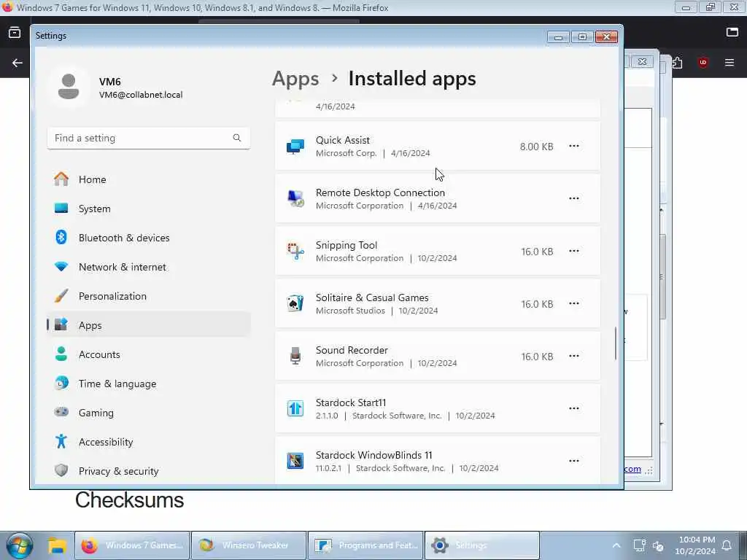This screenshot has width=747, height=560.
Task: Switch to Firefox Windows 7 Games taskbar button
Action: [x=133, y=545]
